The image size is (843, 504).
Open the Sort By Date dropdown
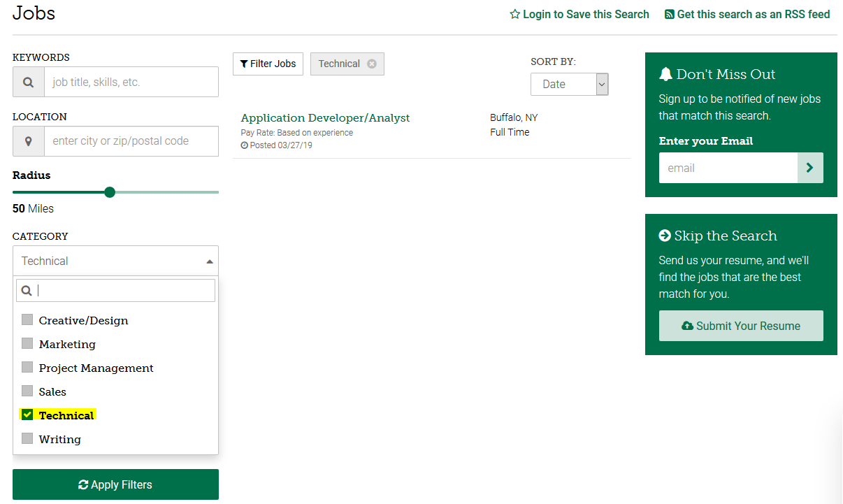569,84
